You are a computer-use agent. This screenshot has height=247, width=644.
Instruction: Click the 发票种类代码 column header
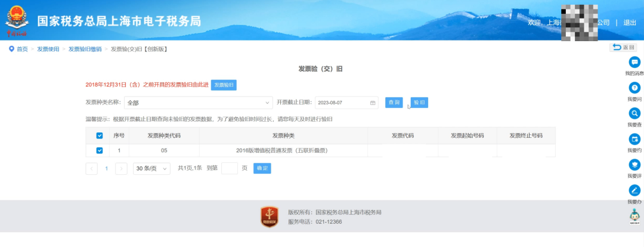tap(165, 135)
